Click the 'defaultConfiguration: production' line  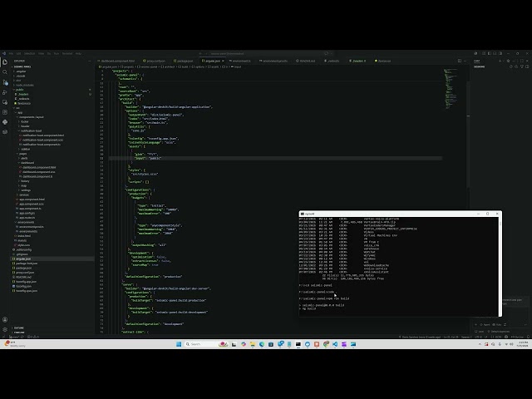pyautogui.click(x=153, y=277)
